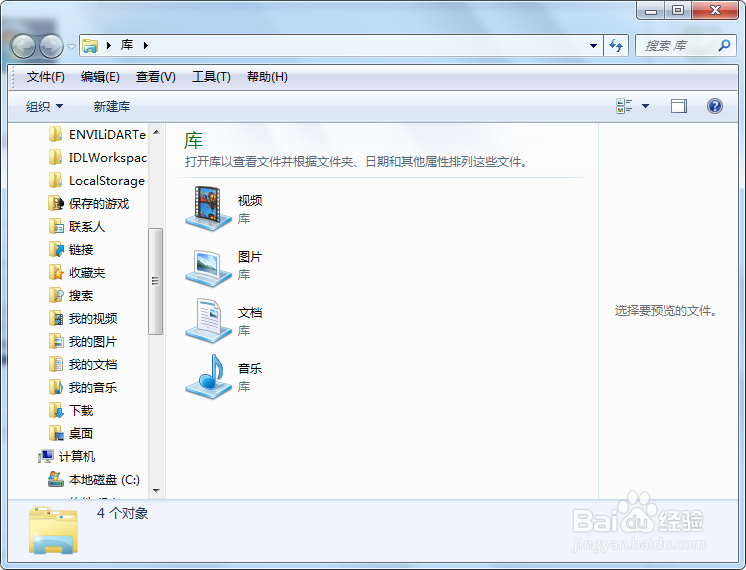
Task: Minimize the library window
Action: 650,10
